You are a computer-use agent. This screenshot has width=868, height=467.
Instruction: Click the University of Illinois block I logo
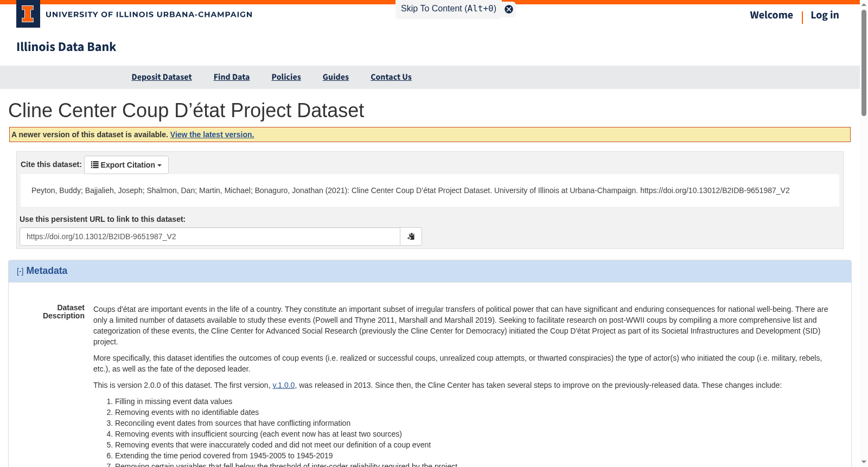pyautogui.click(x=28, y=14)
